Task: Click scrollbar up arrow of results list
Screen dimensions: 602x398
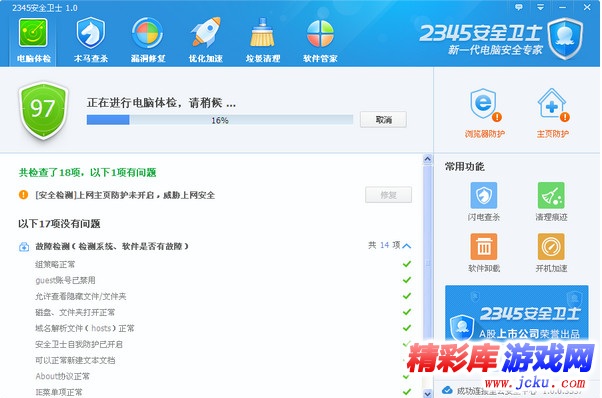Action: pyautogui.click(x=427, y=159)
